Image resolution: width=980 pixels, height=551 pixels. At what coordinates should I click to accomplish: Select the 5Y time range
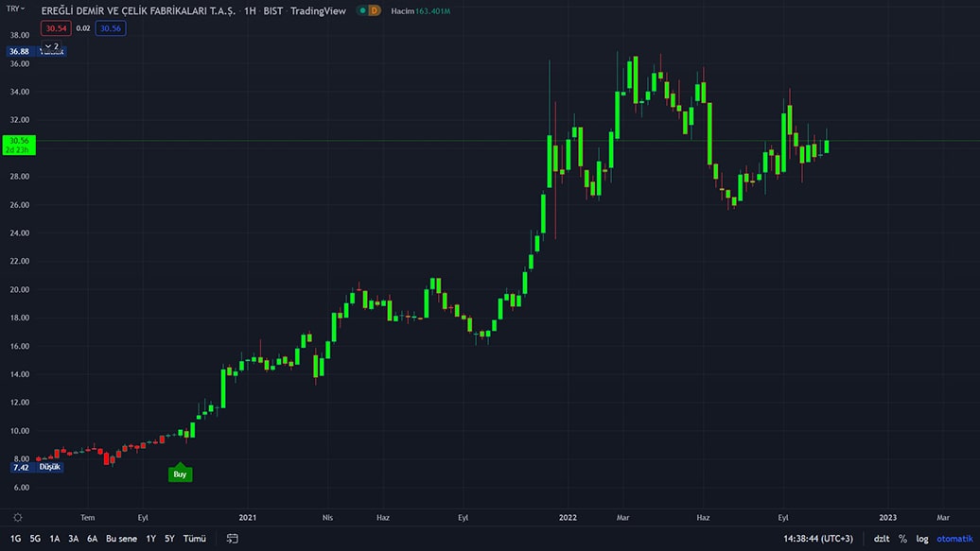point(169,539)
